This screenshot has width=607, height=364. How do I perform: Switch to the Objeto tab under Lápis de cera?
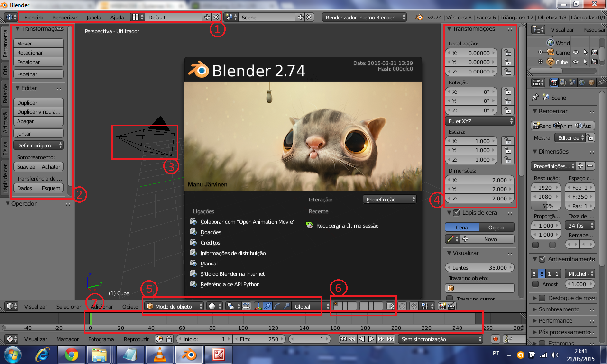pos(497,227)
